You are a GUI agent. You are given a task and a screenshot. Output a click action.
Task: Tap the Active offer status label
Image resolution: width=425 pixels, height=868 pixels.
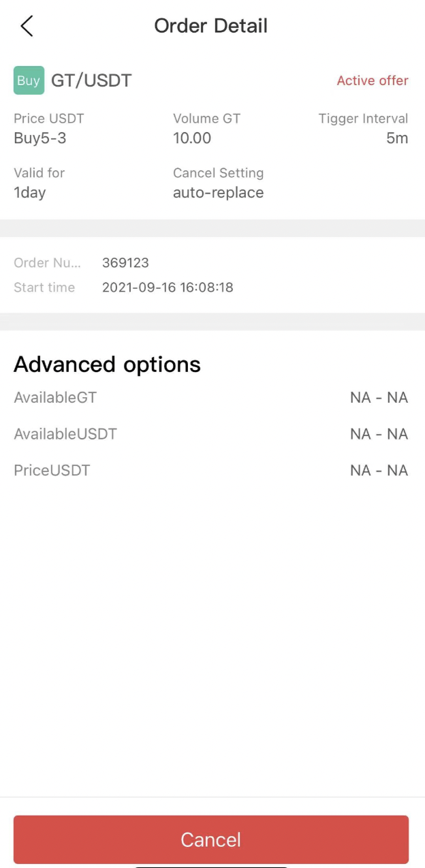[372, 80]
